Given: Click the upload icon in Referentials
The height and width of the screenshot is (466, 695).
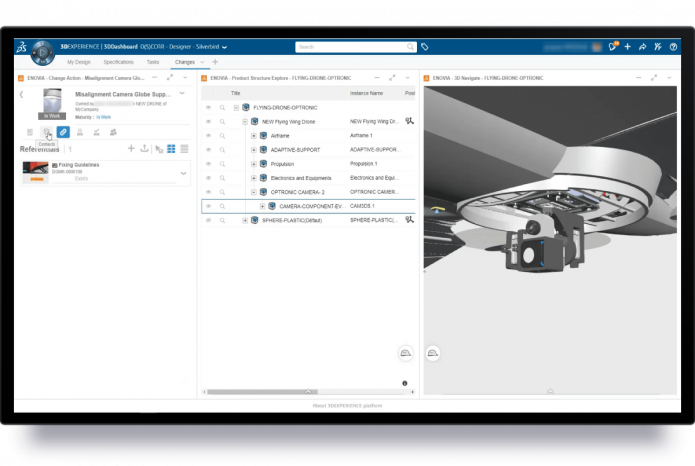Looking at the screenshot, I should (144, 149).
